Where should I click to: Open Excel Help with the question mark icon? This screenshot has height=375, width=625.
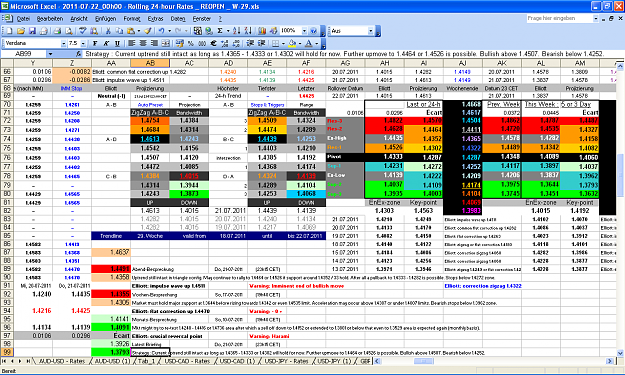click(x=313, y=31)
